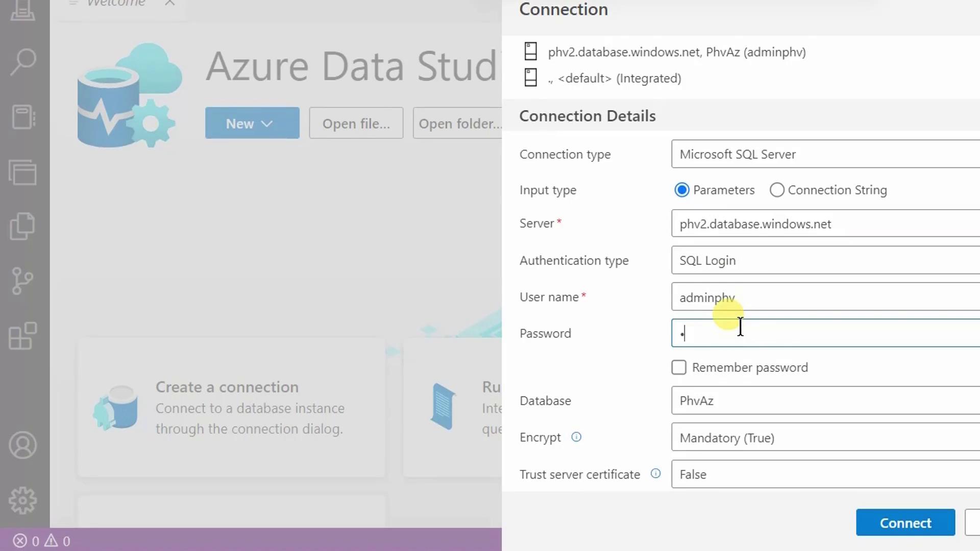The width and height of the screenshot is (980, 551).
Task: Select the Connection String radio button
Action: [x=777, y=190]
